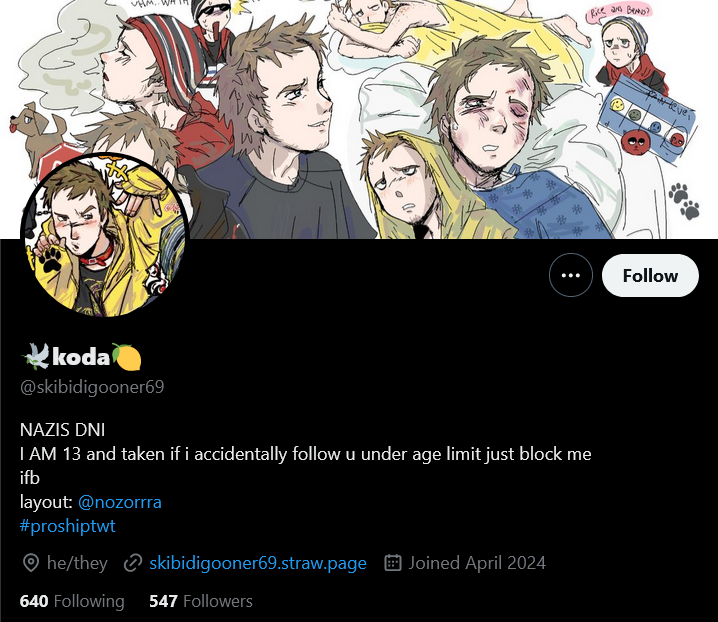Click the lemon emoji after koda
718x622 pixels.
pos(126,357)
